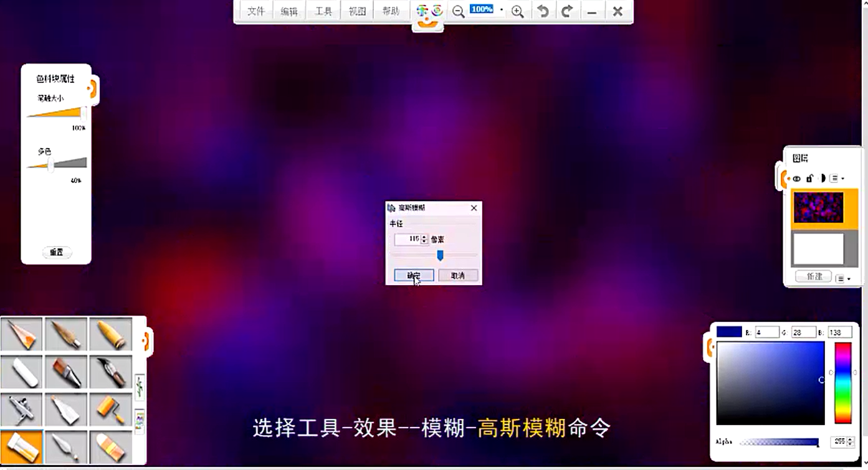868x470 pixels.
Task: Select the eraser tool
Action: click(110, 448)
